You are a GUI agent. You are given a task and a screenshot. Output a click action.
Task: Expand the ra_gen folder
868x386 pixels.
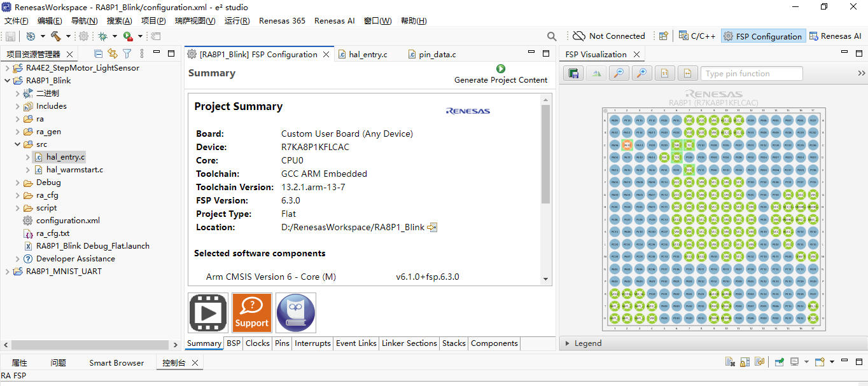tap(17, 132)
